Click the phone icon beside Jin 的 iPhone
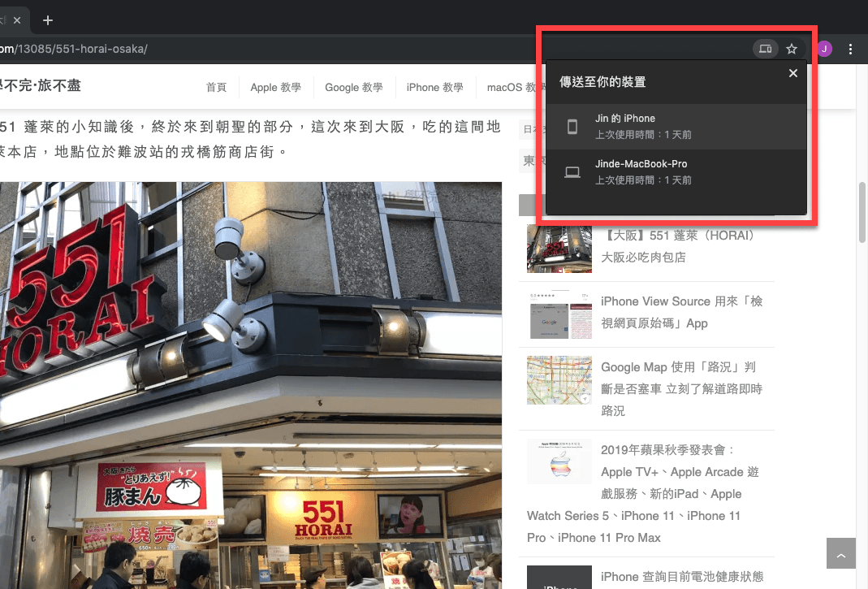The width and height of the screenshot is (868, 589). pyautogui.click(x=572, y=127)
